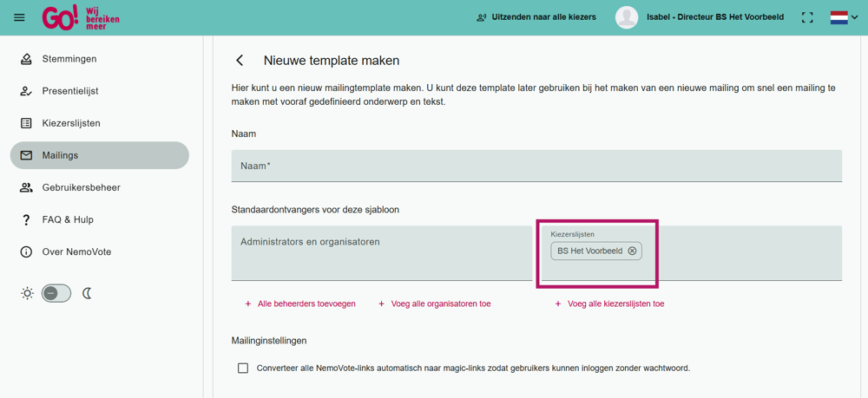
Task: Open the language flag dropdown
Action: 844,17
